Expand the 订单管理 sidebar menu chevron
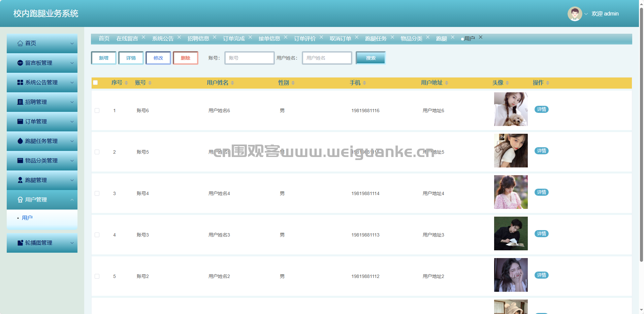The width and height of the screenshot is (644, 314). click(72, 122)
